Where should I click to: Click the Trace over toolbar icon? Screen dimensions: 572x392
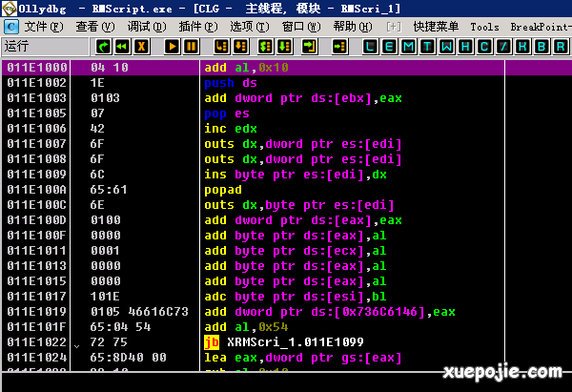[x=284, y=47]
